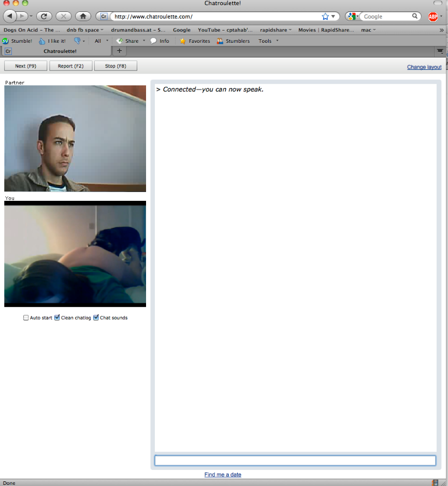
Task: Open the Google bookmark
Action: 182,30
